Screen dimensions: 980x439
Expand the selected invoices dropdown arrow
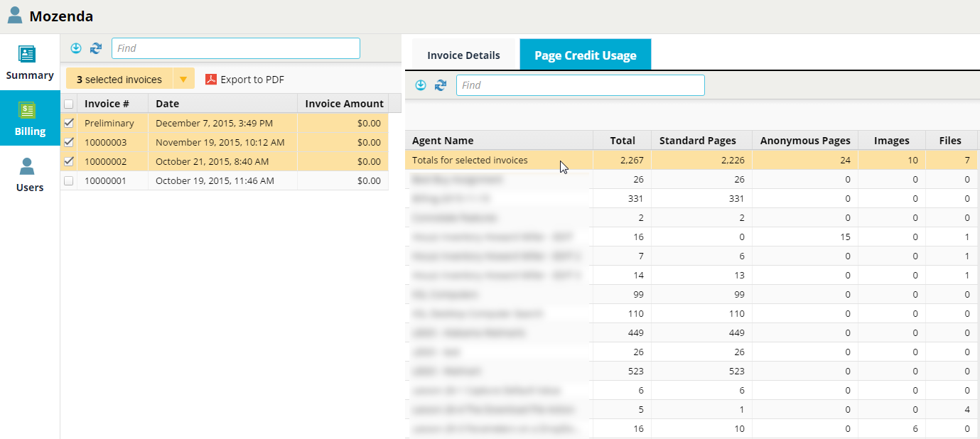(183, 79)
